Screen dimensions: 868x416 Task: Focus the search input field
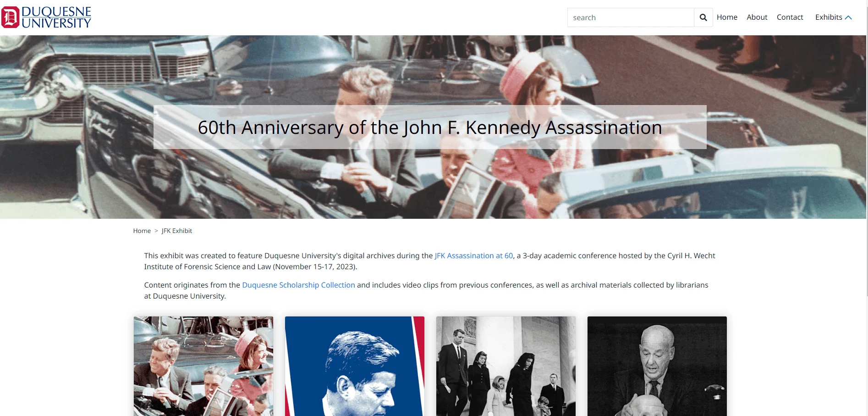pos(631,17)
